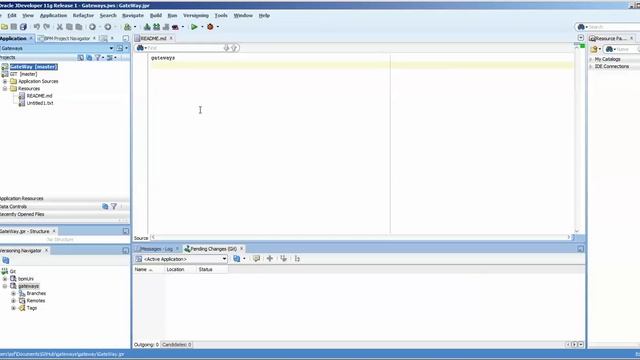Click the editor Find input field
This screenshot has height=360, width=640.
(185, 48)
